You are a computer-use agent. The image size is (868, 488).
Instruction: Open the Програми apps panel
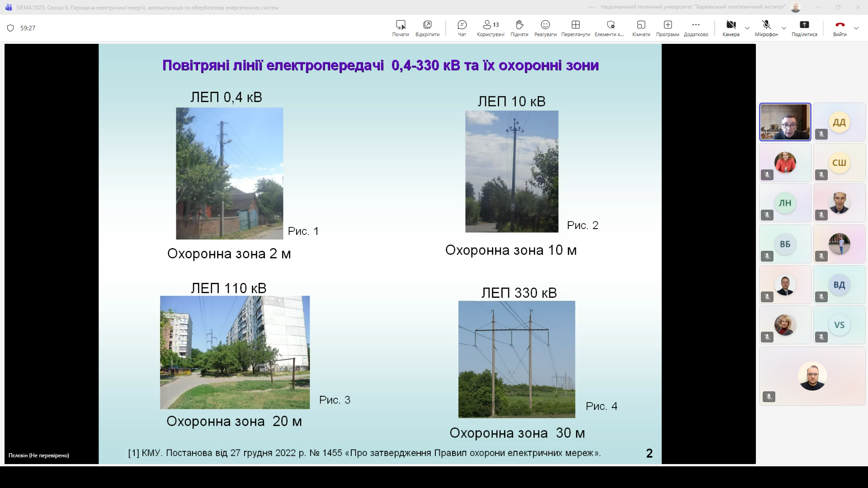[x=668, y=28]
